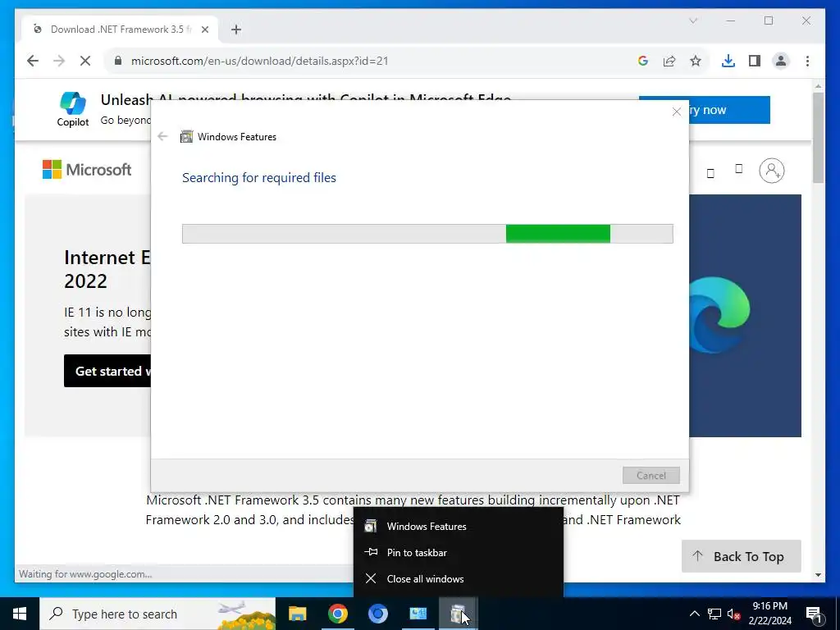Open the Control Panel taskbar icon
This screenshot has height=630, width=840.
click(x=418, y=614)
